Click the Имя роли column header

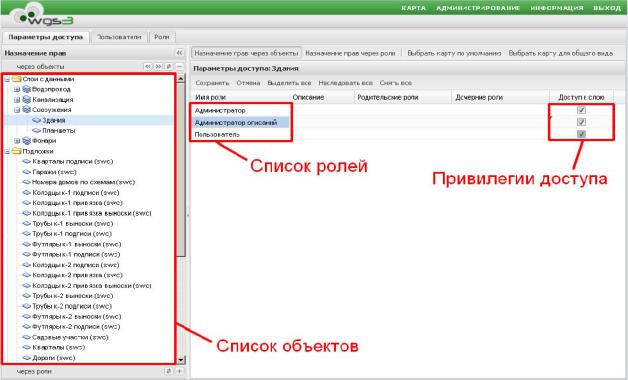240,97
